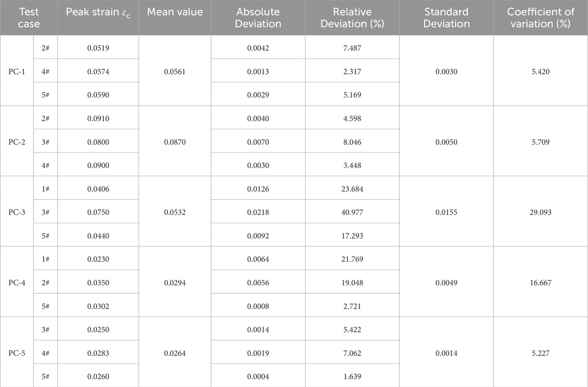Click absolute deviation 0.0004
588x387 pixels.
[258, 377]
